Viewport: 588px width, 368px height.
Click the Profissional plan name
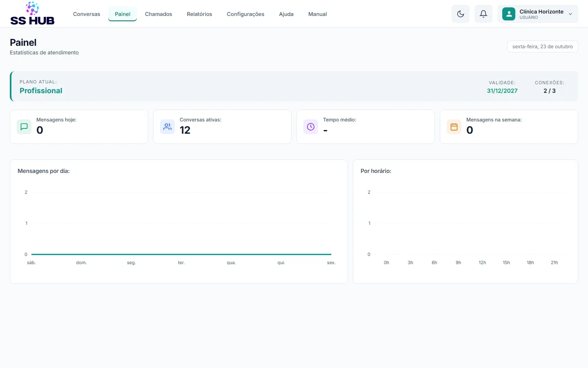[x=41, y=91]
